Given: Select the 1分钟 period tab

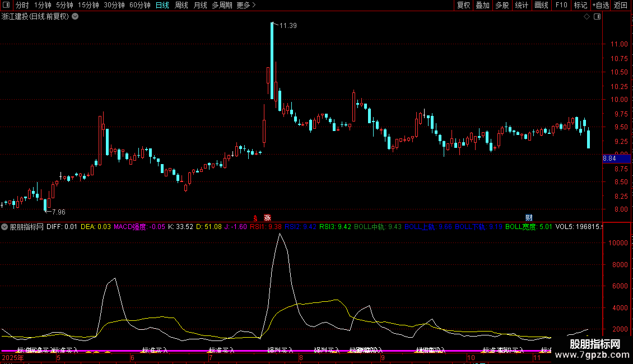Looking at the screenshot, I should click(x=43, y=5).
